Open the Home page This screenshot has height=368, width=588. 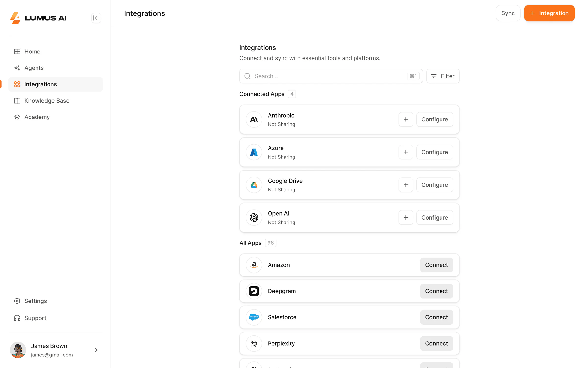pyautogui.click(x=55, y=52)
